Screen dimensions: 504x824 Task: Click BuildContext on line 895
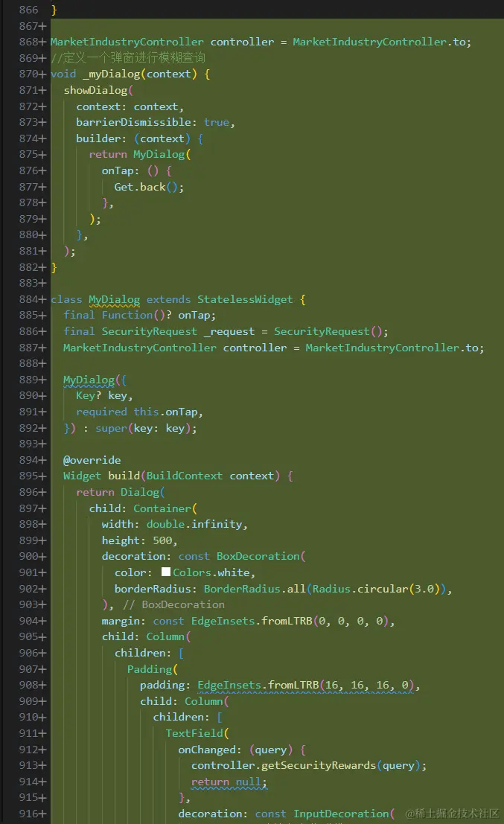click(185, 476)
